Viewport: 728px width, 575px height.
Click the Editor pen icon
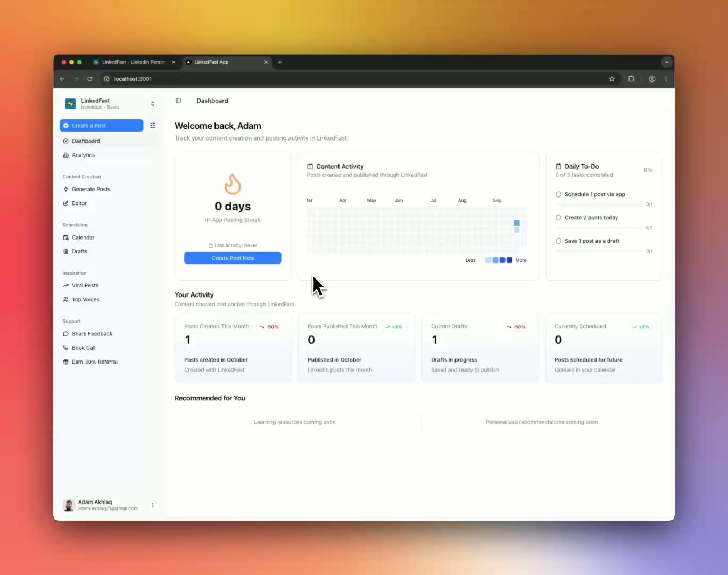pyautogui.click(x=66, y=203)
